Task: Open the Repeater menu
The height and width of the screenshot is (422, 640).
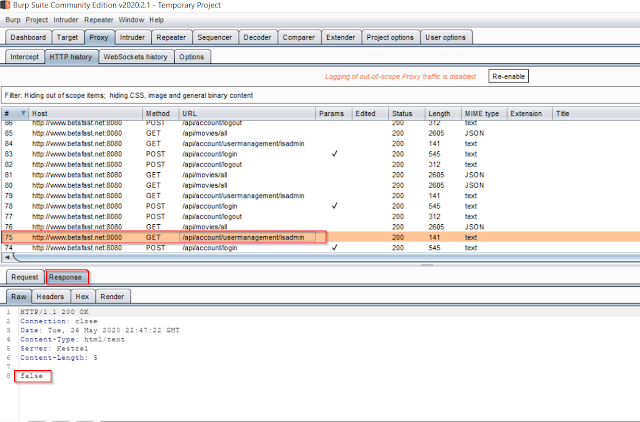Action: (x=99, y=20)
